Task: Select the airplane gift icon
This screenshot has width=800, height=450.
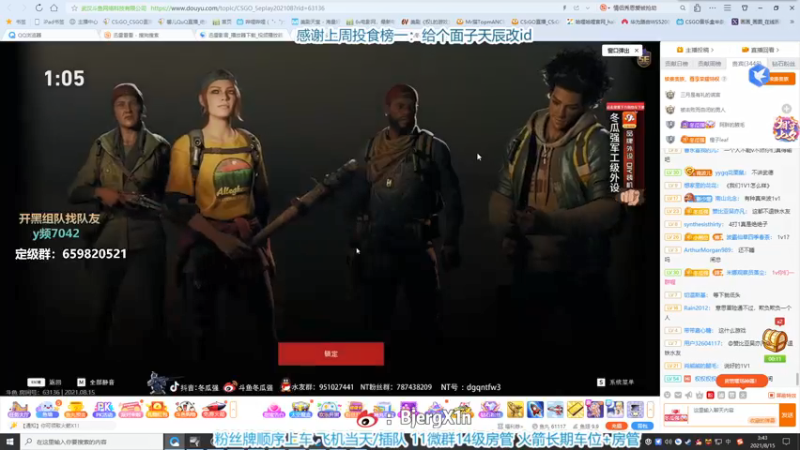Action: point(555,409)
